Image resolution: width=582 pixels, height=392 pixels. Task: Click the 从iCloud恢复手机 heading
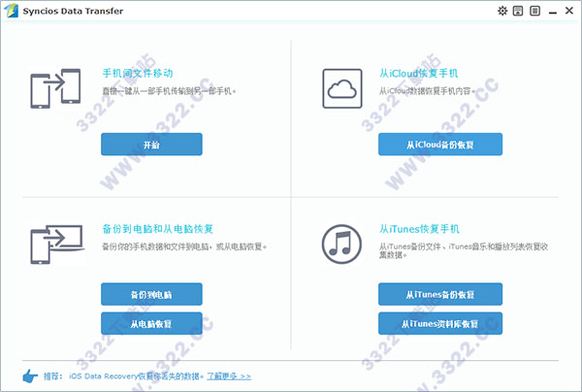pyautogui.click(x=419, y=73)
